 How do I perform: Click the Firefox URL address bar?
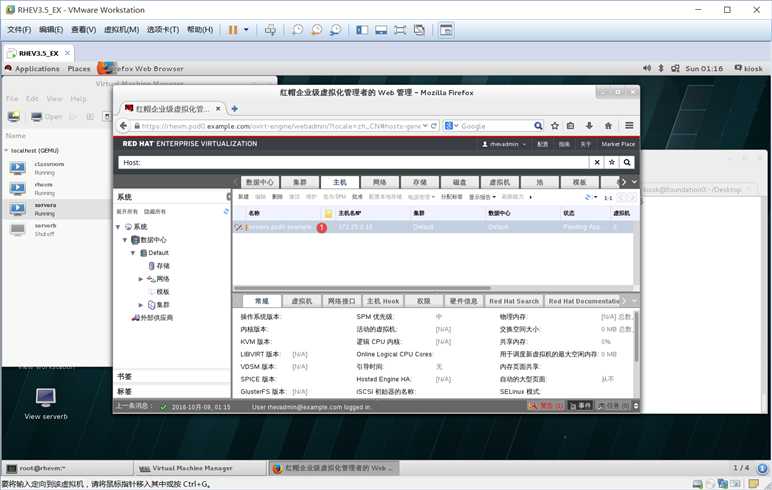point(281,126)
